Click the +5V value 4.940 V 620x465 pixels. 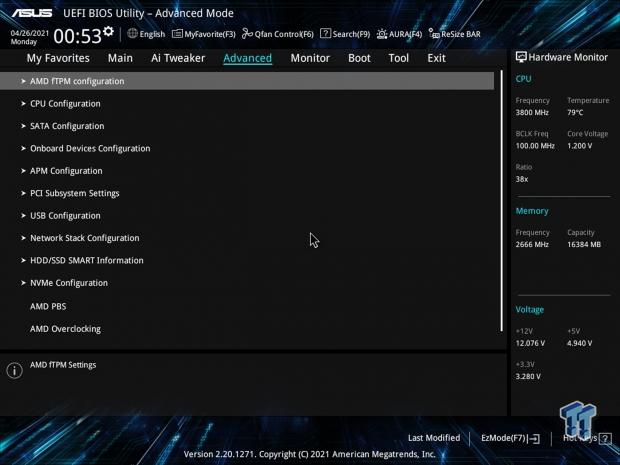(580, 343)
